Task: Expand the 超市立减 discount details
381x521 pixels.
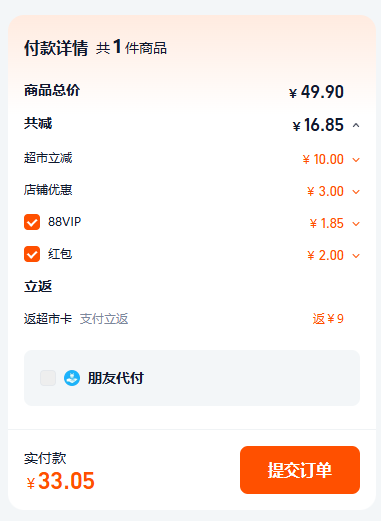Action: tap(356, 160)
